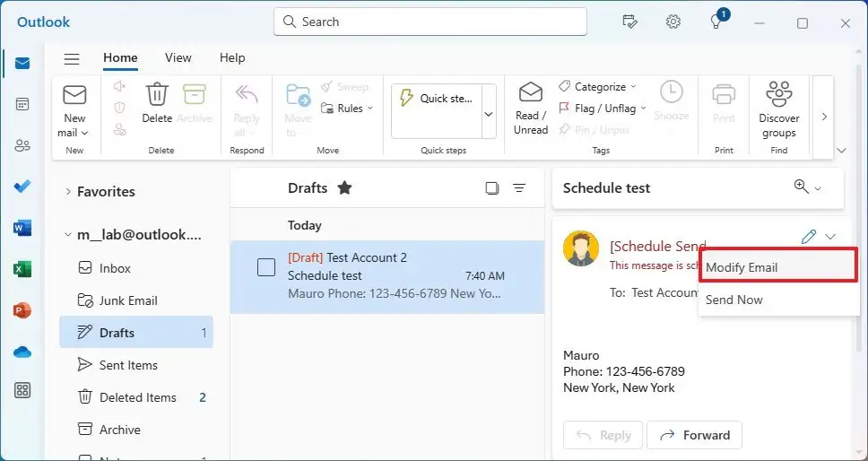Image resolution: width=868 pixels, height=461 pixels.
Task: Click the Archive box button
Action: [195, 103]
